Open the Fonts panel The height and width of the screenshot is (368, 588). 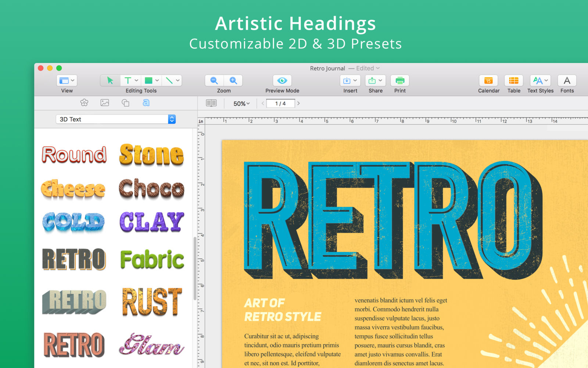pos(567,81)
